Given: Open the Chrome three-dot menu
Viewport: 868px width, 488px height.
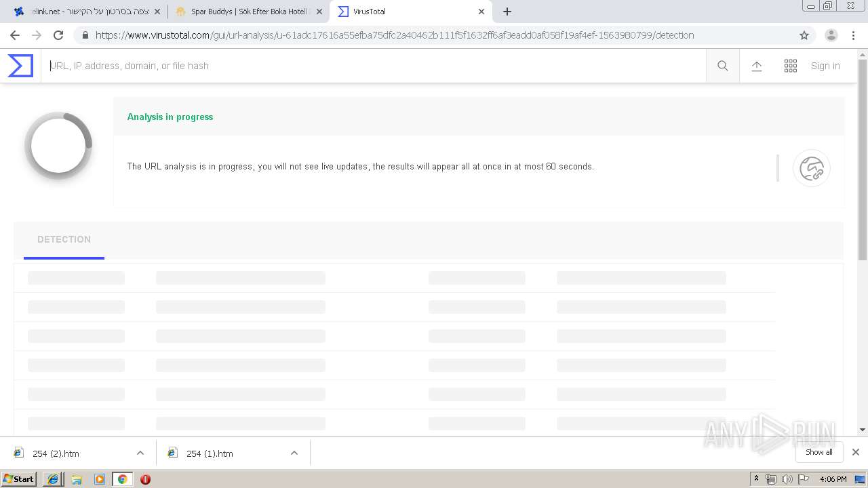Looking at the screenshot, I should click(853, 35).
